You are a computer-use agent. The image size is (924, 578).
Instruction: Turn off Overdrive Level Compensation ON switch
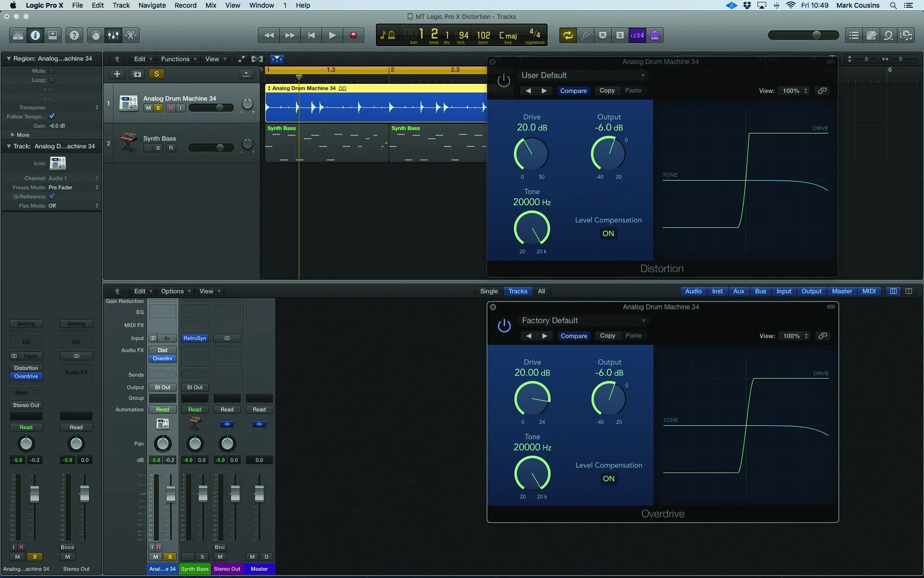608,478
